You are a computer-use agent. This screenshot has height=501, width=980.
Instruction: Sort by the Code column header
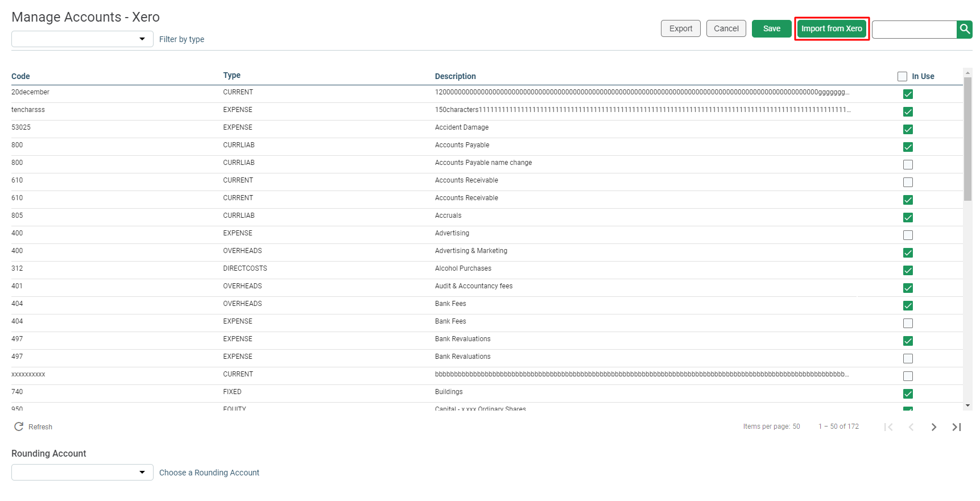point(20,76)
